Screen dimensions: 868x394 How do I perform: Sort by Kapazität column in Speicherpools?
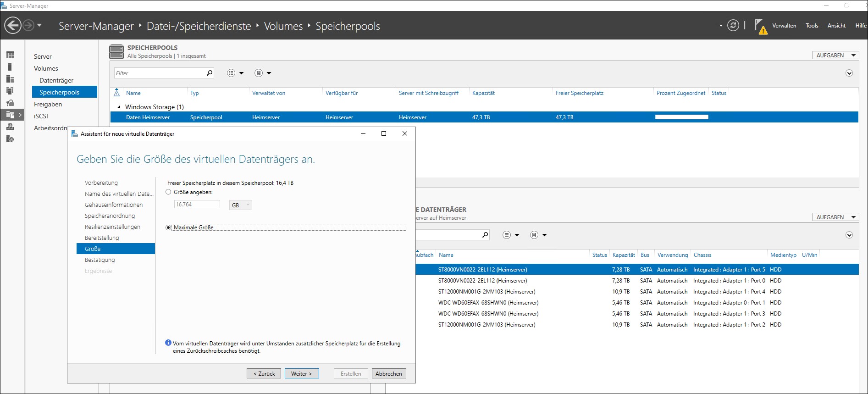point(484,93)
